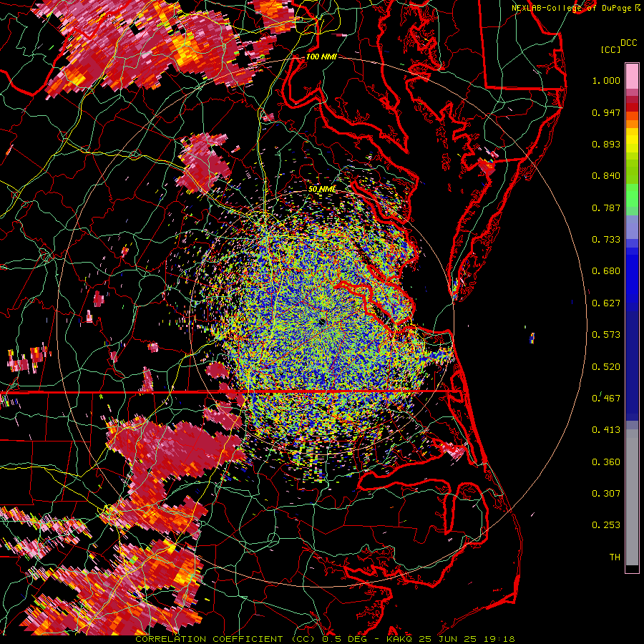Click the KAKQ radar identifier in footer

click(x=401, y=639)
